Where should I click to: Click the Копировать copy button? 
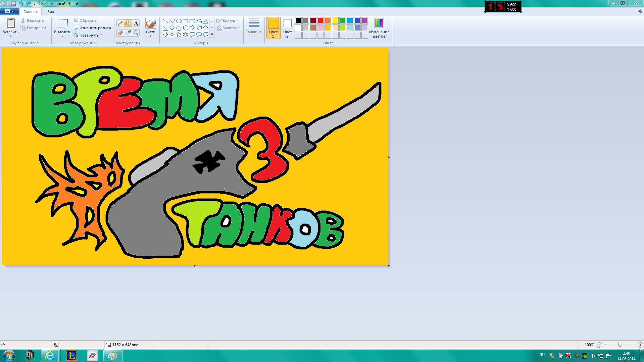(35, 28)
